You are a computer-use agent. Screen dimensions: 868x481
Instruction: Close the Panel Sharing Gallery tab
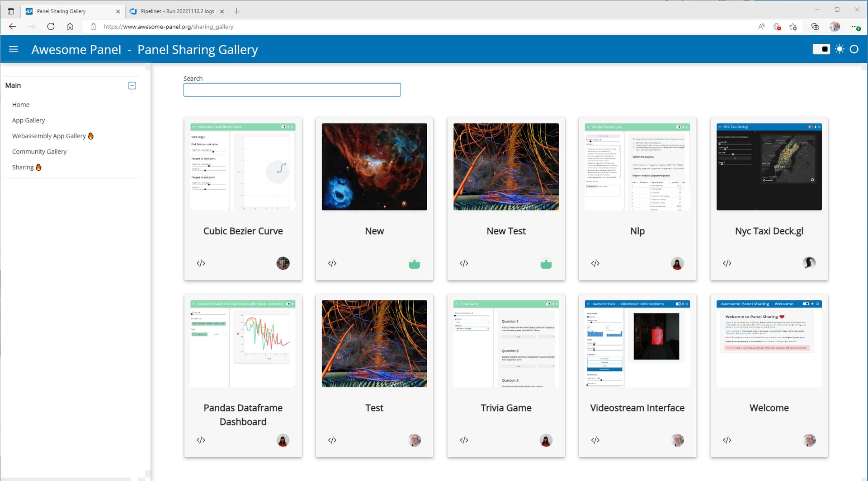point(118,11)
